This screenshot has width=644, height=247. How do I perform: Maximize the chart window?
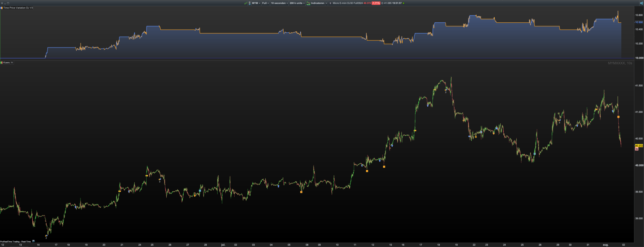coord(8,3)
